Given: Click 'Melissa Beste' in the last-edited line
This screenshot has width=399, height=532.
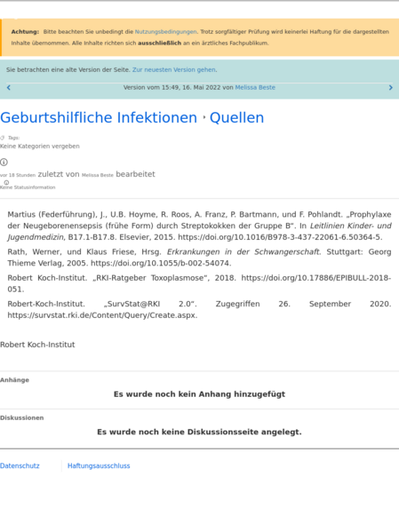Looking at the screenshot, I should pos(98,176).
